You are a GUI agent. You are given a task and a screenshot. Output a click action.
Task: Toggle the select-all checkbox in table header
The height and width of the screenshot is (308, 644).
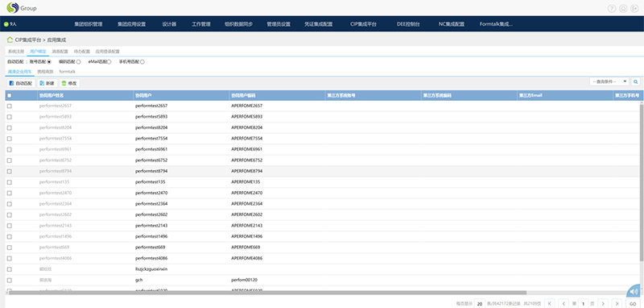[x=10, y=95]
